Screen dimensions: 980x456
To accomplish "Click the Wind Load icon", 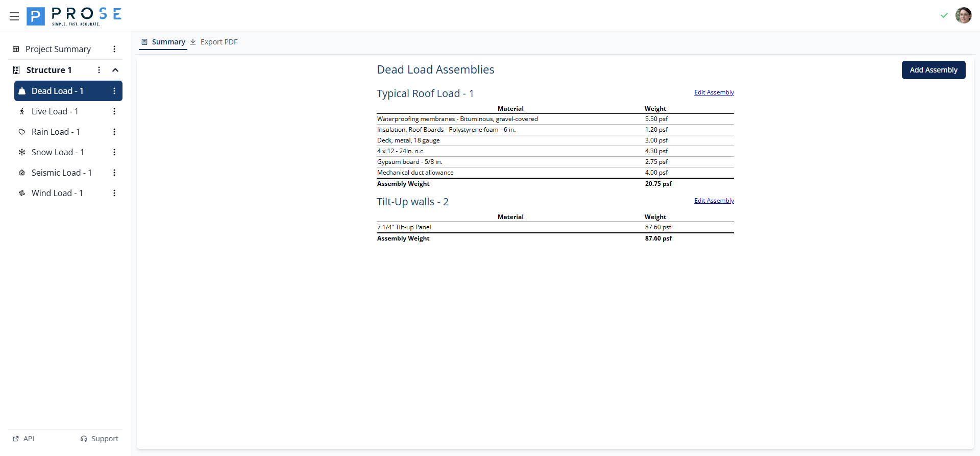I will coord(22,193).
